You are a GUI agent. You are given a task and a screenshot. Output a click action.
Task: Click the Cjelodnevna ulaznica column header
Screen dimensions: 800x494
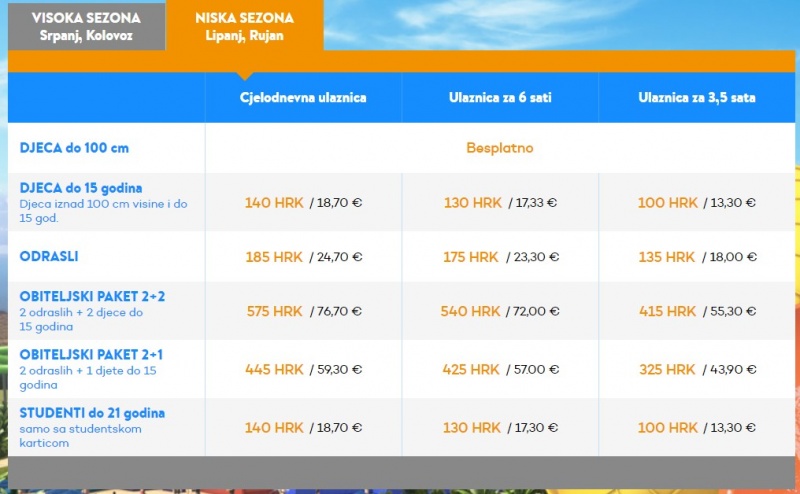click(x=303, y=97)
